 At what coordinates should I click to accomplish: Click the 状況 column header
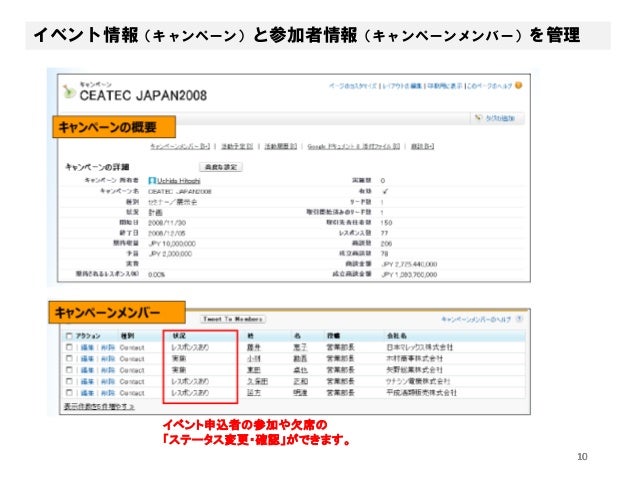click(179, 336)
